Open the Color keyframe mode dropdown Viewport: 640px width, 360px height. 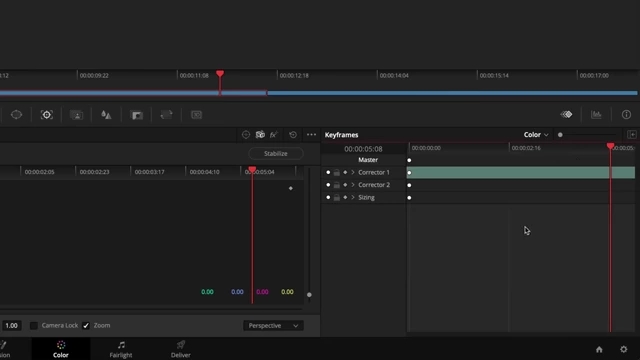(x=536, y=135)
